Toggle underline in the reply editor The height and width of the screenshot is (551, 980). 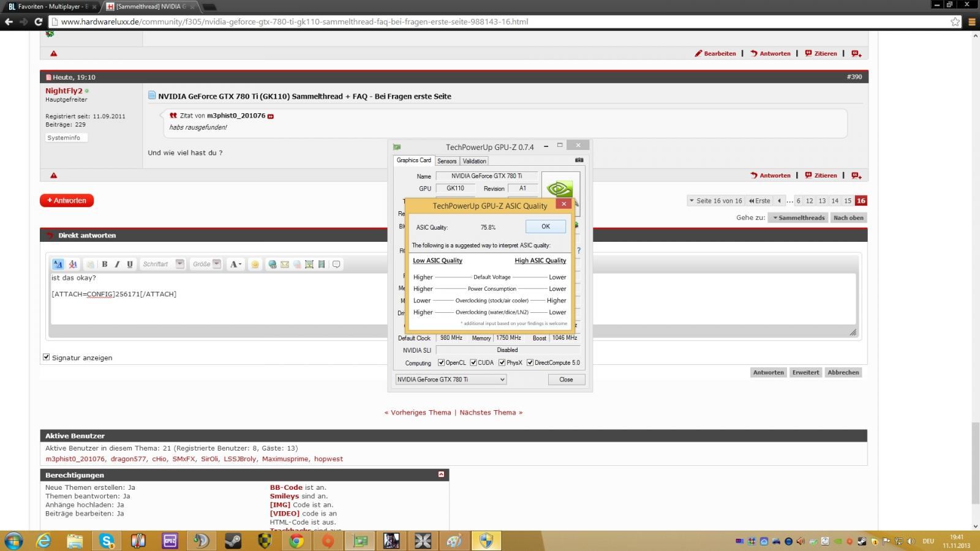130,264
